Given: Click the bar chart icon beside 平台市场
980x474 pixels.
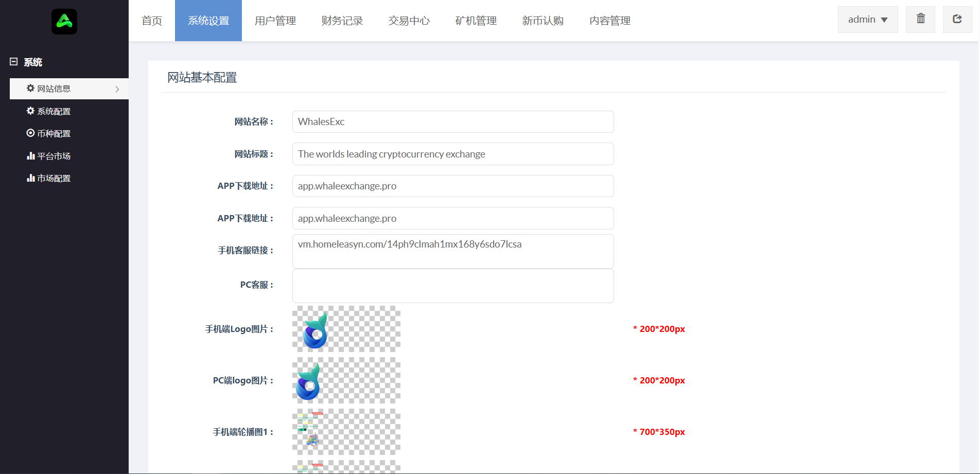Looking at the screenshot, I should tap(30, 156).
